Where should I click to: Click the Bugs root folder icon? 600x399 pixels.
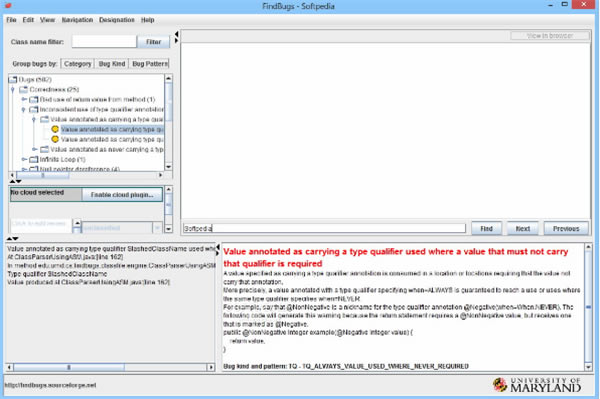[x=13, y=80]
